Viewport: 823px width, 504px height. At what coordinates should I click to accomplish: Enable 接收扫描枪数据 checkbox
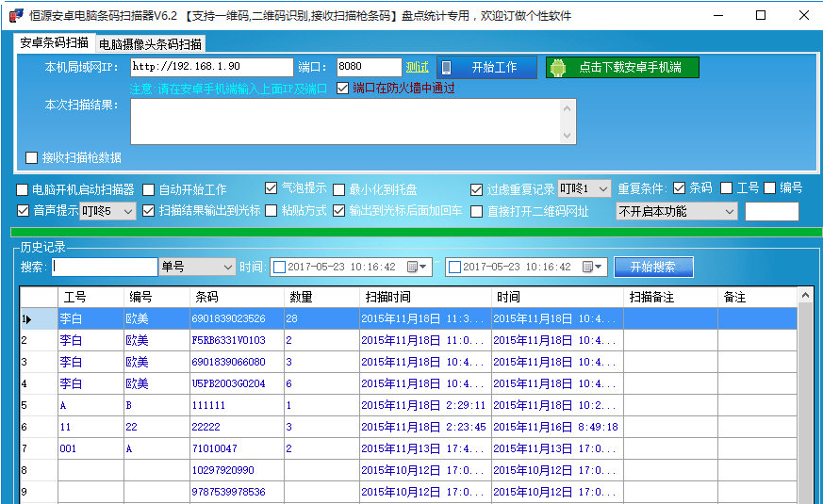pyautogui.click(x=32, y=158)
